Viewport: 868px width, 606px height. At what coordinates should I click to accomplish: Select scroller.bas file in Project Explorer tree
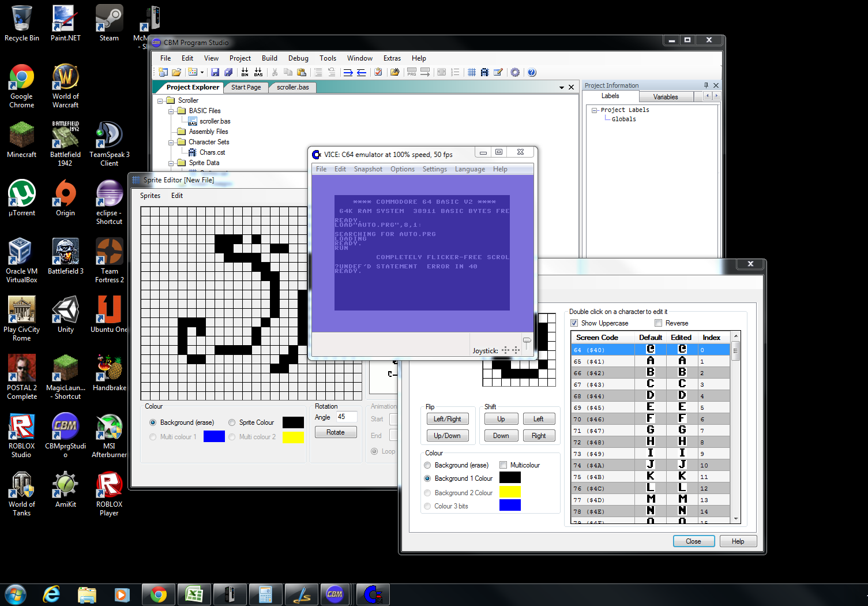click(x=215, y=121)
